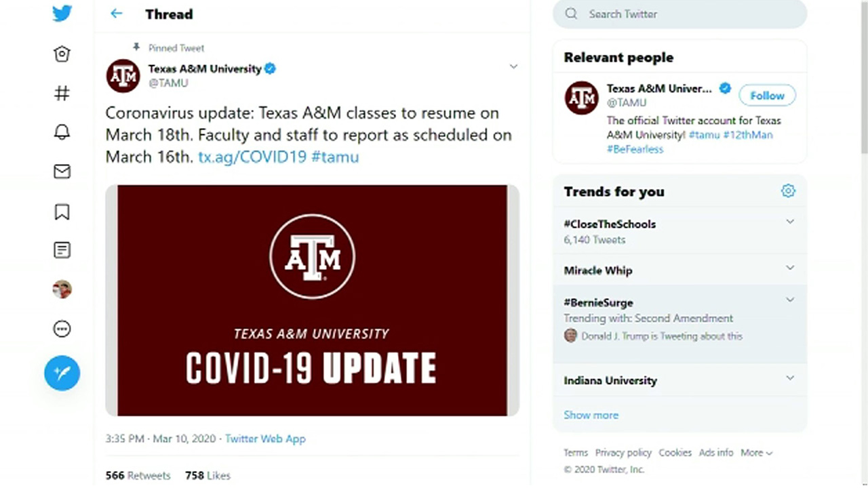Image resolution: width=868 pixels, height=488 pixels.
Task: Follow Texas A&M University
Action: [767, 96]
